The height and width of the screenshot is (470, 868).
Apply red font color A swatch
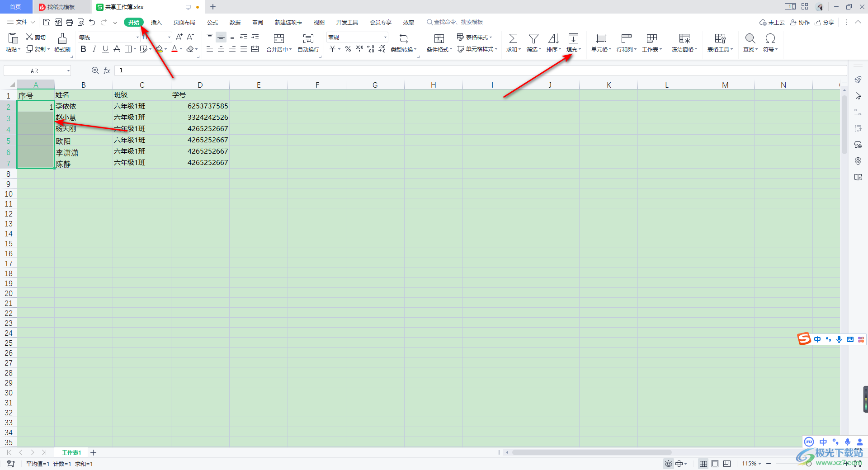click(175, 49)
